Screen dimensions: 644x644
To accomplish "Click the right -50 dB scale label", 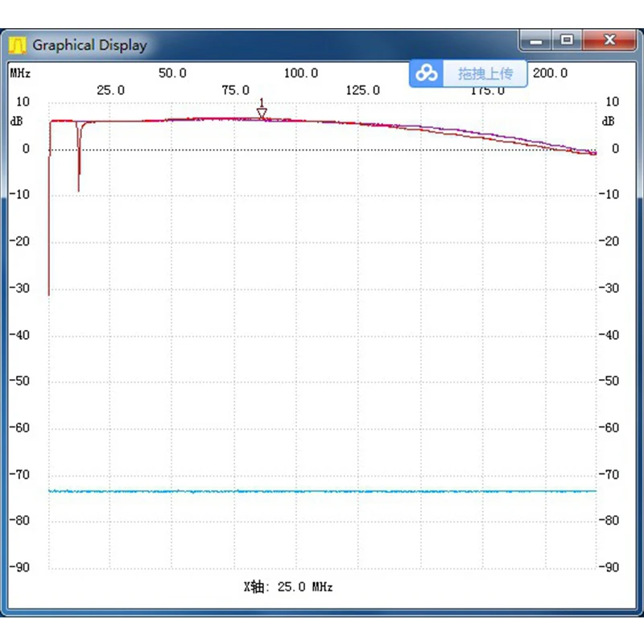I will pyautogui.click(x=609, y=381).
